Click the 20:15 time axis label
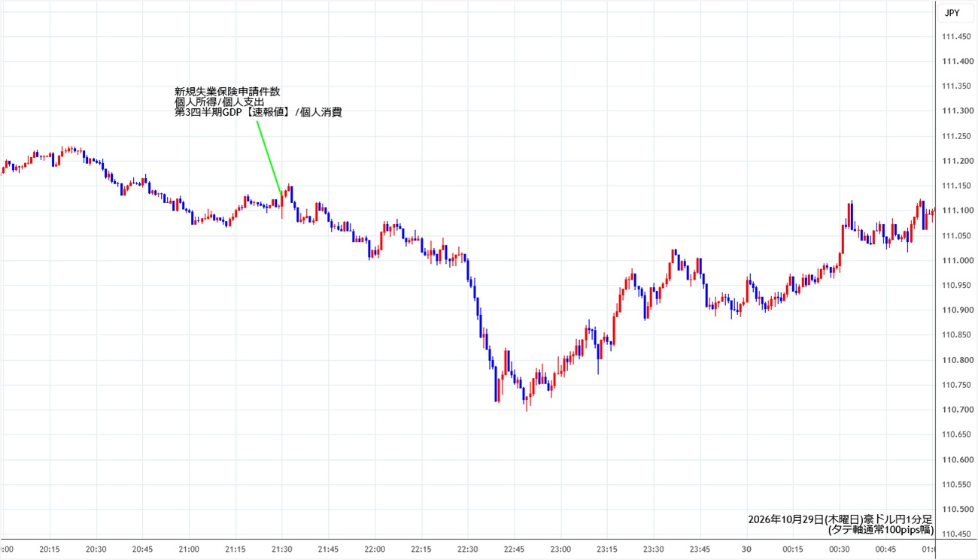978x560 pixels. click(50, 549)
